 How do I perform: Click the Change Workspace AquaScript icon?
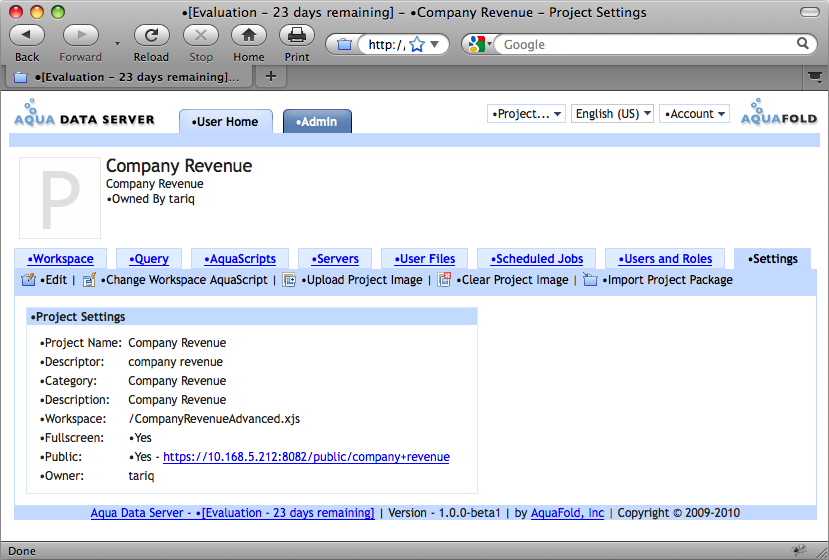[x=89, y=279]
